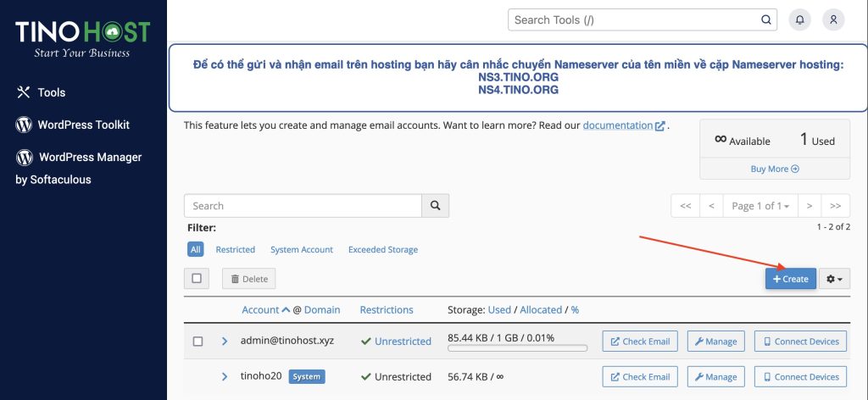Screen dimensions: 868x400
Task: Open the Page 1 of 1 dropdown
Action: point(760,206)
